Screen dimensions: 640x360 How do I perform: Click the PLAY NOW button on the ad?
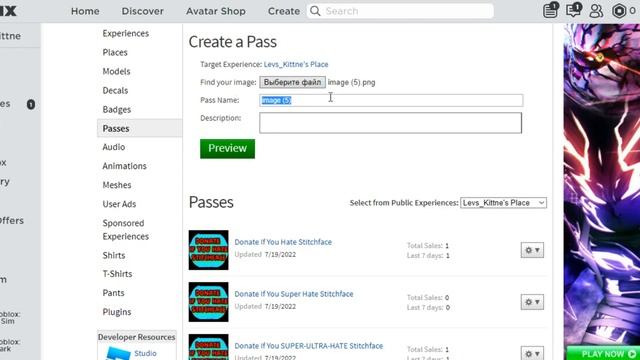(x=605, y=353)
